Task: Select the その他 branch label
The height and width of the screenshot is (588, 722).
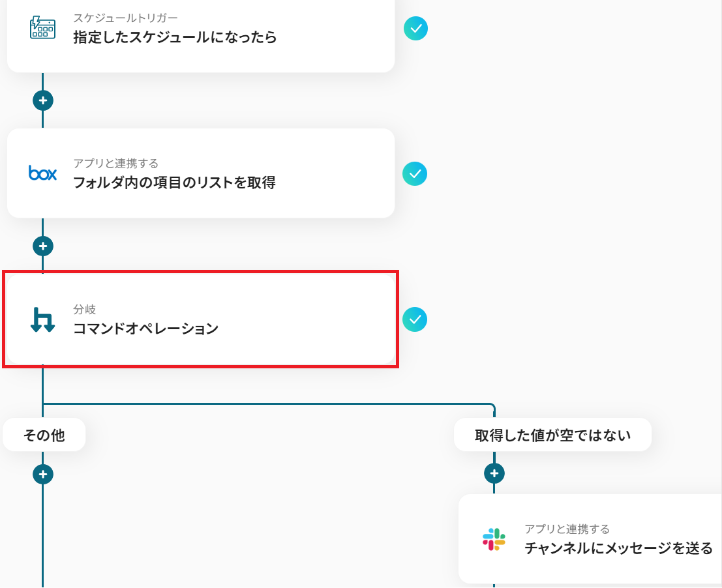Action: tap(44, 435)
